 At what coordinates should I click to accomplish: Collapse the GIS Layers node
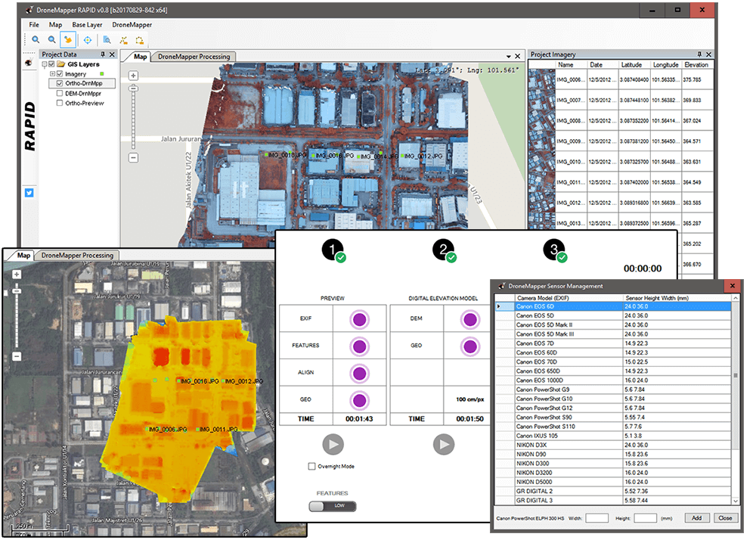pos(44,64)
